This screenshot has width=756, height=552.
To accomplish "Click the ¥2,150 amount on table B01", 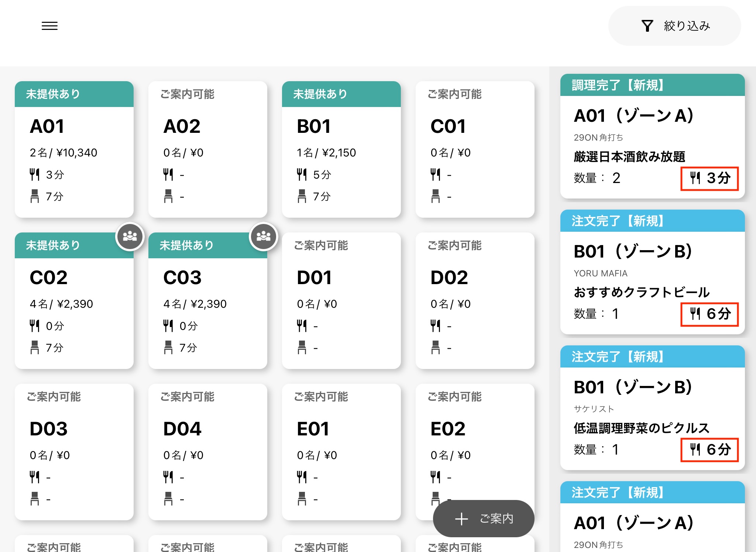I will 339,152.
